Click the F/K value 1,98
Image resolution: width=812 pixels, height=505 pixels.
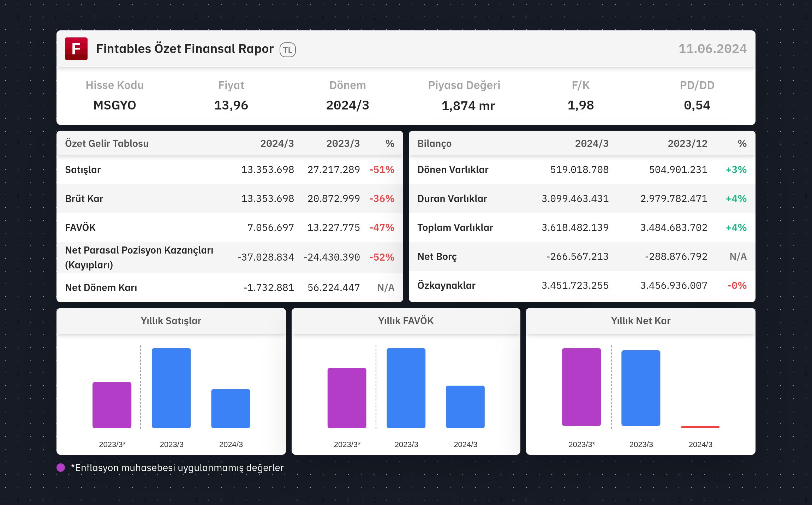click(581, 105)
